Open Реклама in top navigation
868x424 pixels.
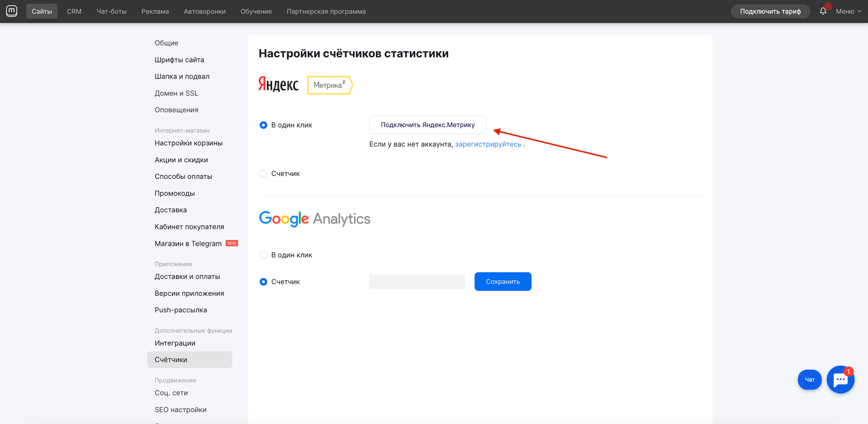click(155, 11)
